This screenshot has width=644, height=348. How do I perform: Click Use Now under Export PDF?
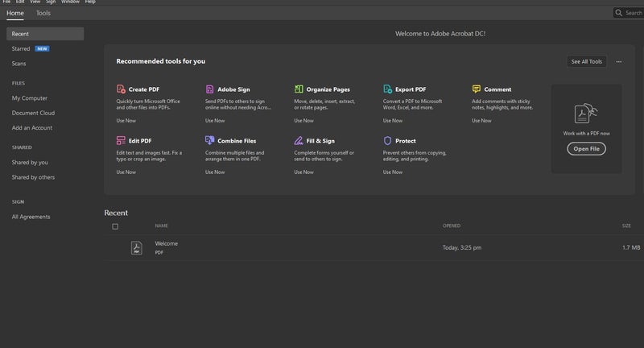pyautogui.click(x=393, y=120)
